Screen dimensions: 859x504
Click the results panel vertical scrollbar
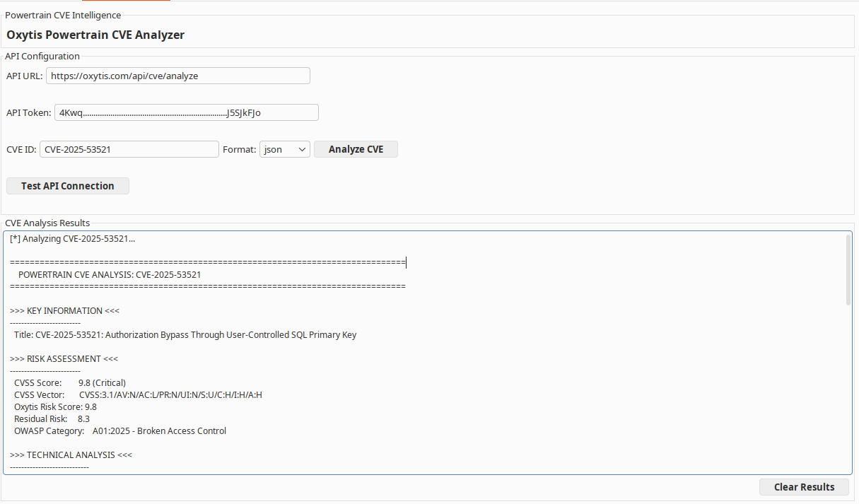click(x=848, y=270)
